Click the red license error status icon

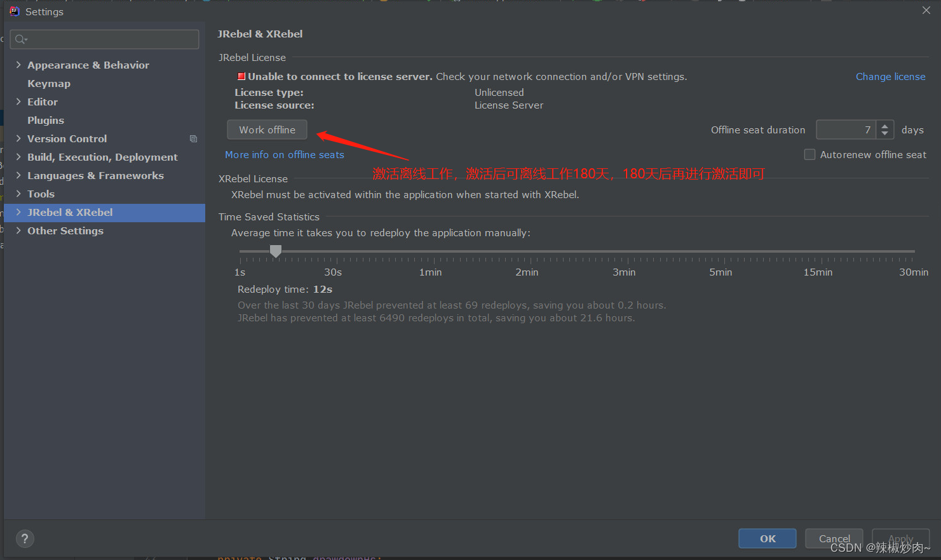(x=241, y=76)
